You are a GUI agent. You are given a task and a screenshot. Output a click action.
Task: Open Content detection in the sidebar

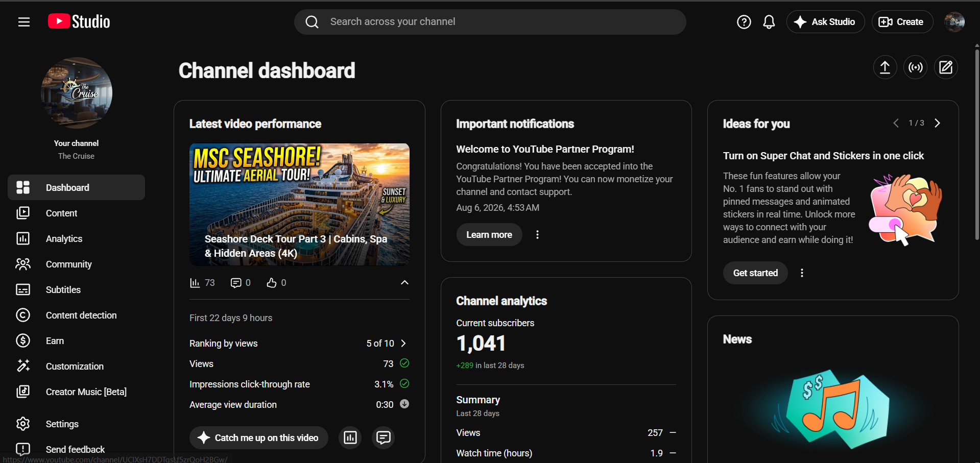(x=76, y=315)
